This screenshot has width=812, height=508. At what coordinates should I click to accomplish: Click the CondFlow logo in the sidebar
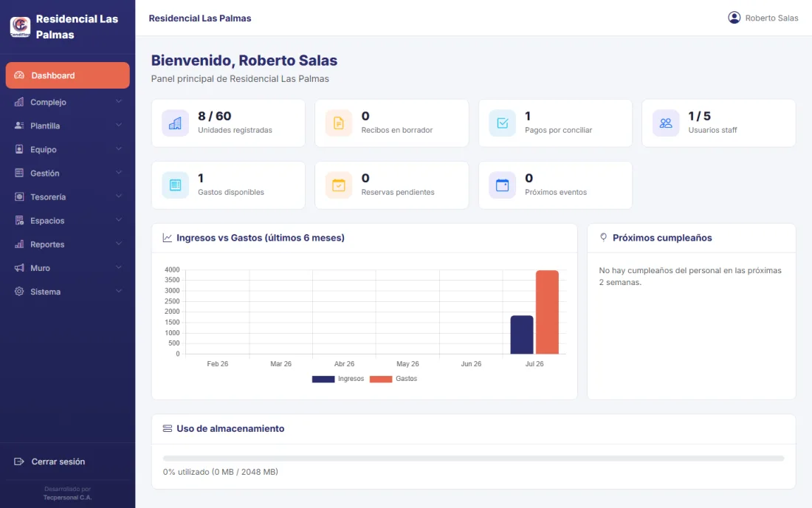point(20,27)
